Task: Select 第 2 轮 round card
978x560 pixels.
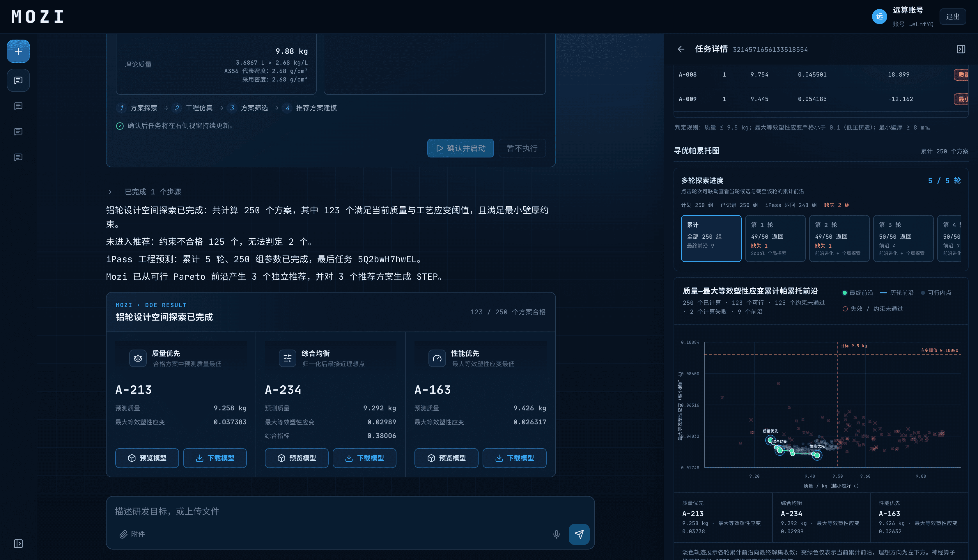Action: click(839, 238)
